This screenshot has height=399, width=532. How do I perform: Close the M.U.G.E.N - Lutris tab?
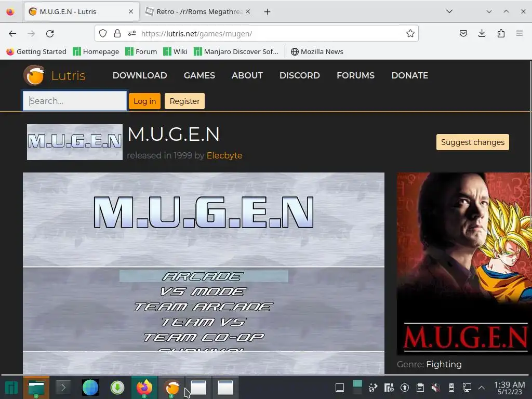[x=131, y=11]
